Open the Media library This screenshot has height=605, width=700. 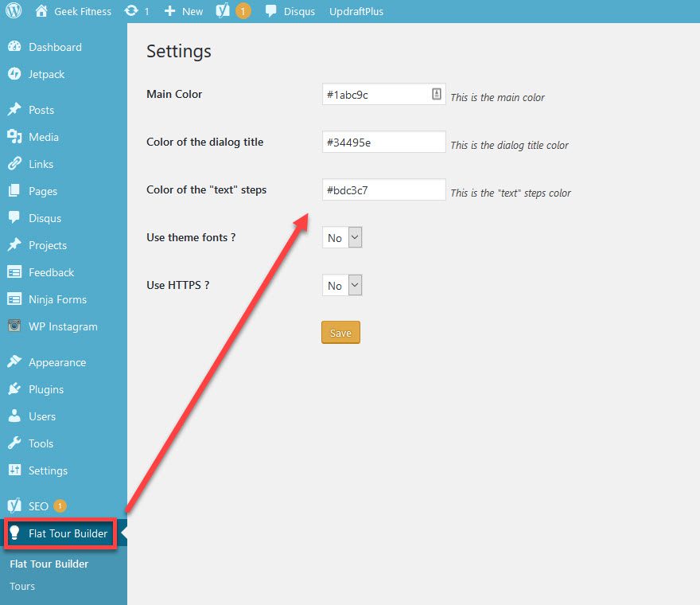click(x=43, y=137)
